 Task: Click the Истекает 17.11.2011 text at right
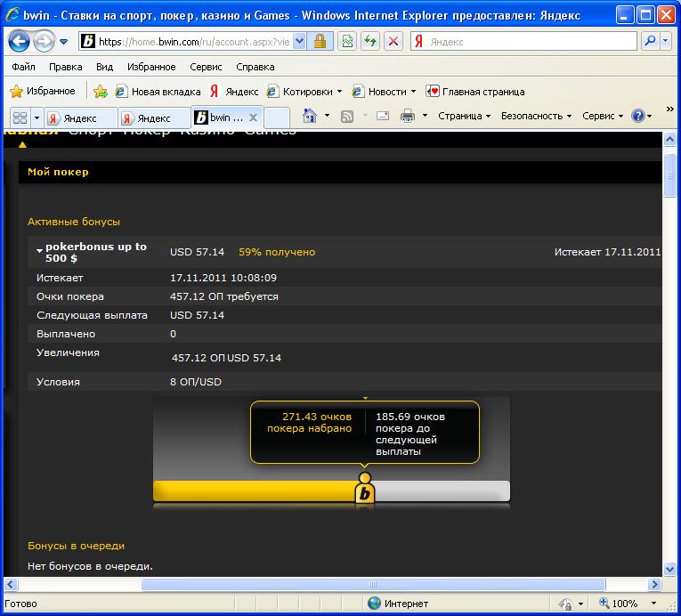(x=607, y=252)
